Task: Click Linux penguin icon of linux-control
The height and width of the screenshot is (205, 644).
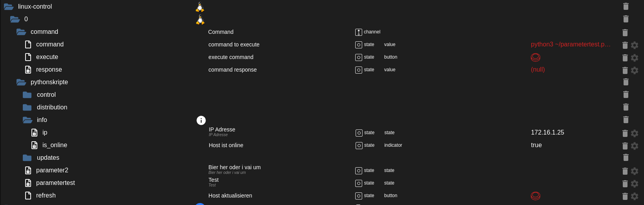Action: pos(200,7)
